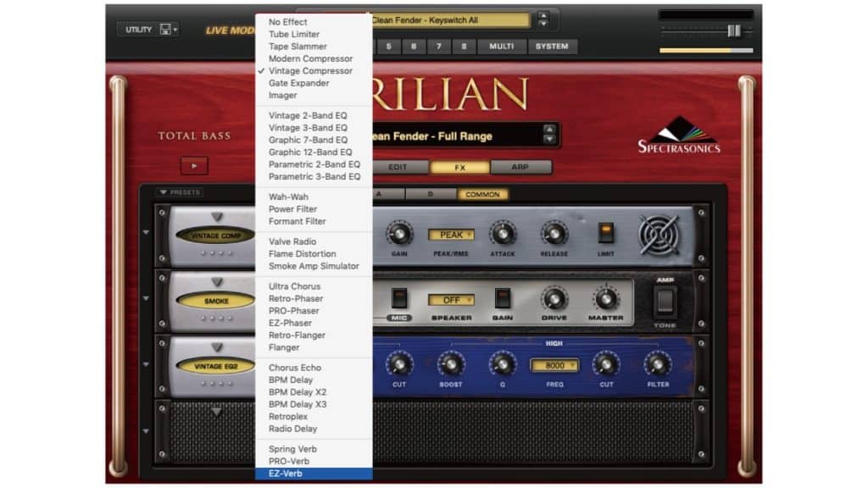Image resolution: width=868 pixels, height=488 pixels.
Task: Click the Clean Fender - Full Range patch display
Action: tap(458, 136)
